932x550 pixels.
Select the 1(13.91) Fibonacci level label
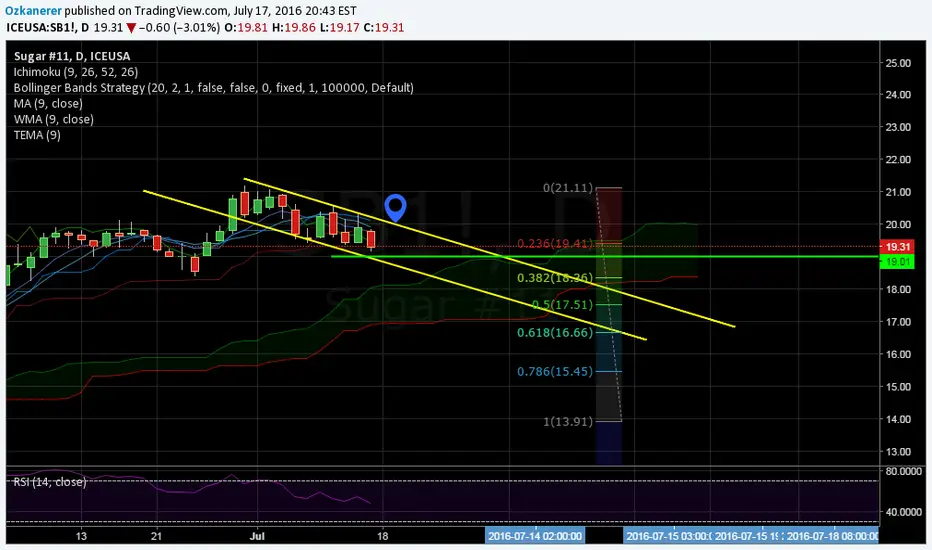coord(568,422)
